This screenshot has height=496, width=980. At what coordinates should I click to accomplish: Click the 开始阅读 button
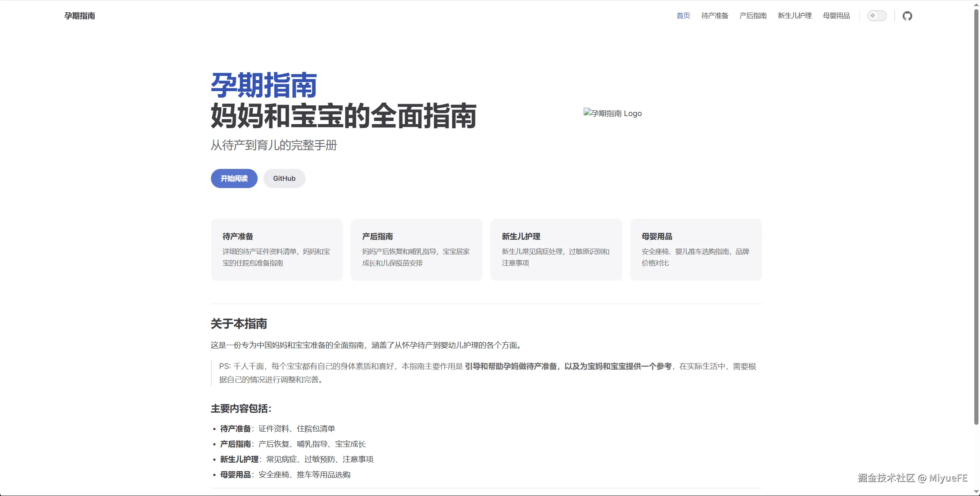point(234,178)
